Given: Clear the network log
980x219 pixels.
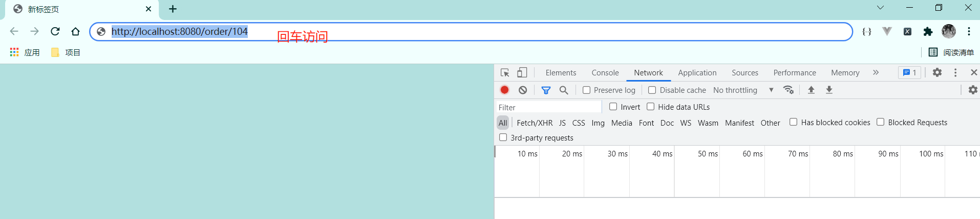Looking at the screenshot, I should (522, 90).
